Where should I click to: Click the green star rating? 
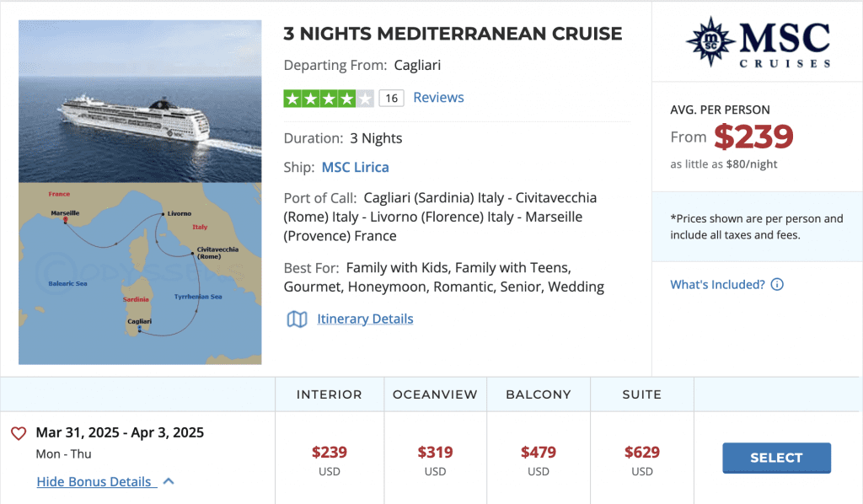coord(329,98)
